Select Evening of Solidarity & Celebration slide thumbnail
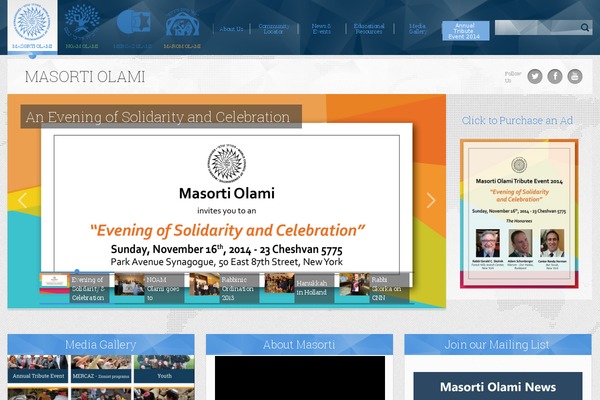Screen dimensions: 600x400 tap(74, 288)
